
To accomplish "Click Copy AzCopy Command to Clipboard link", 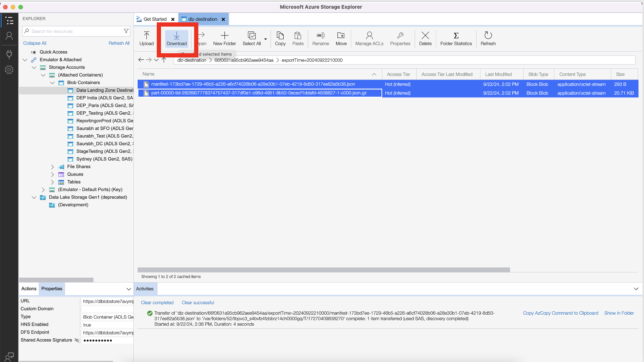I will click(x=560, y=313).
